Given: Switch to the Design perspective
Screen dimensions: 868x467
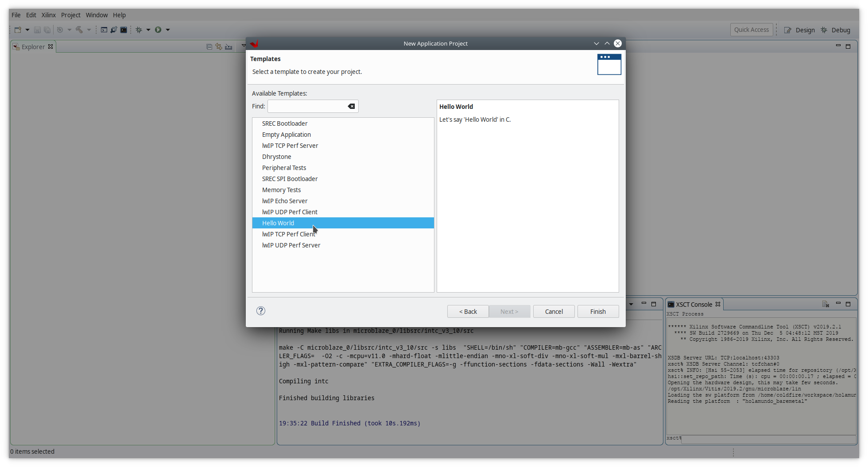Looking at the screenshot, I should [800, 30].
